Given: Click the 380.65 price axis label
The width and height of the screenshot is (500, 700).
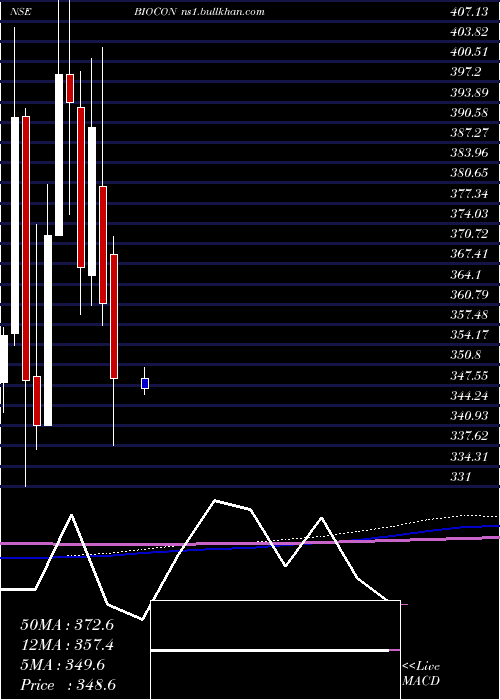Looking at the screenshot, I should click(x=469, y=173).
